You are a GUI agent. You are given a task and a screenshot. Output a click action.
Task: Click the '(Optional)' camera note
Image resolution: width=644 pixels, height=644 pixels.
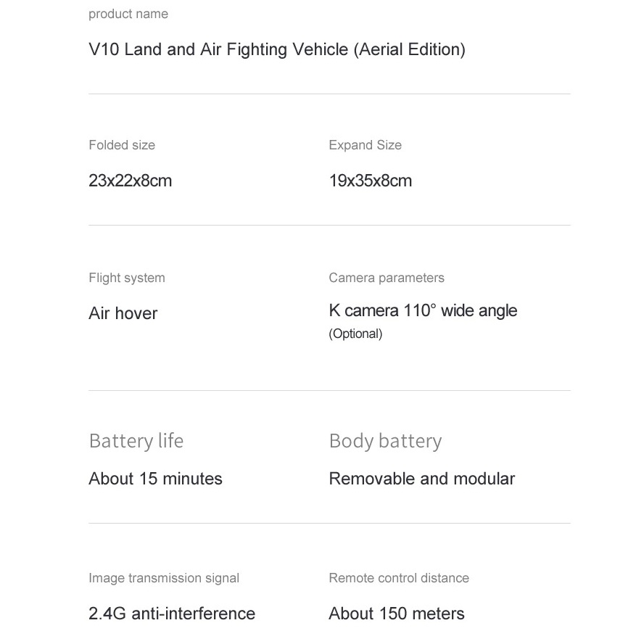click(x=355, y=334)
